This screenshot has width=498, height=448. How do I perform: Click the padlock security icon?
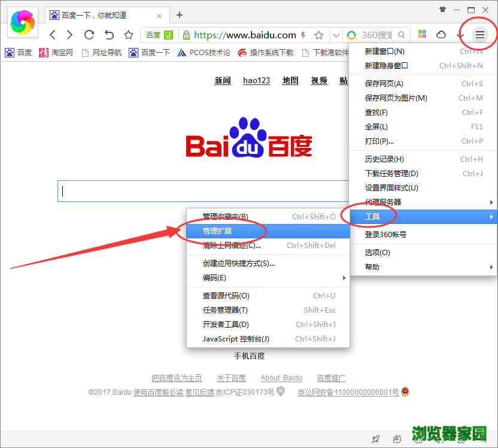(187, 35)
